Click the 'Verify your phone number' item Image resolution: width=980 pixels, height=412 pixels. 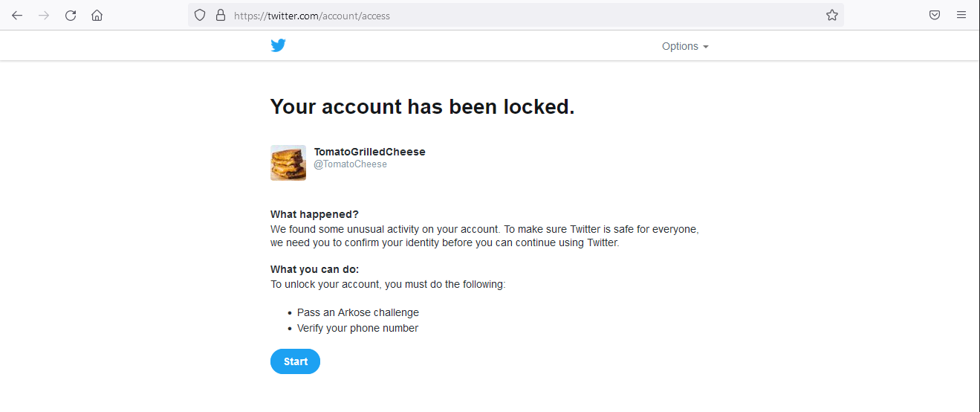coord(357,328)
